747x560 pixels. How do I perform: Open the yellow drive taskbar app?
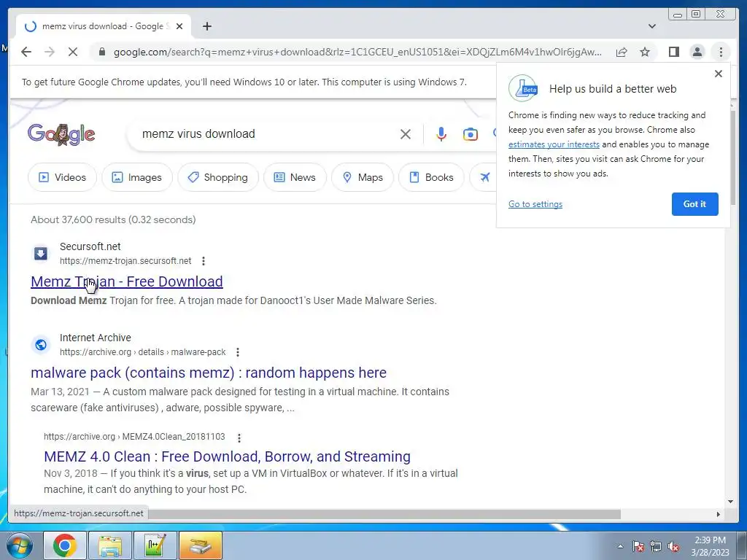pos(200,545)
